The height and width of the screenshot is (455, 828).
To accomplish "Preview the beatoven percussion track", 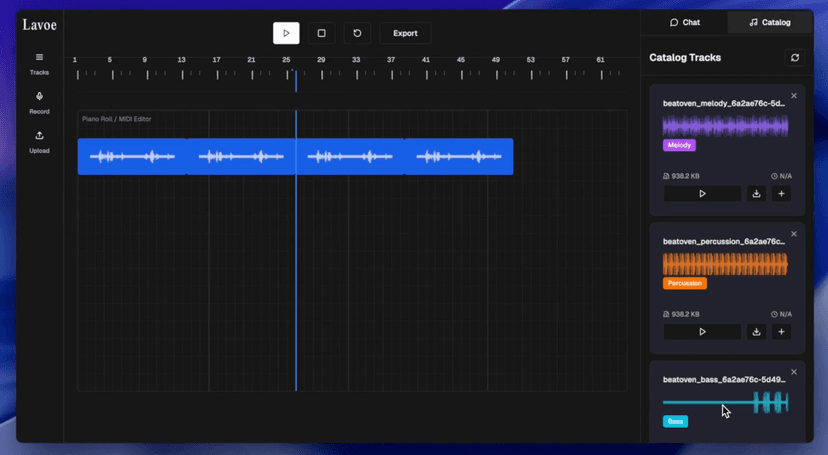I will coord(702,332).
